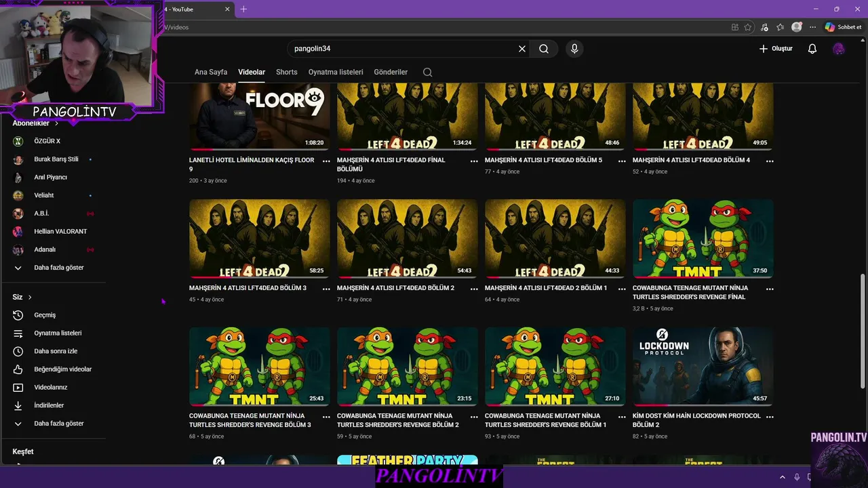Open the notifications bell

(812, 49)
